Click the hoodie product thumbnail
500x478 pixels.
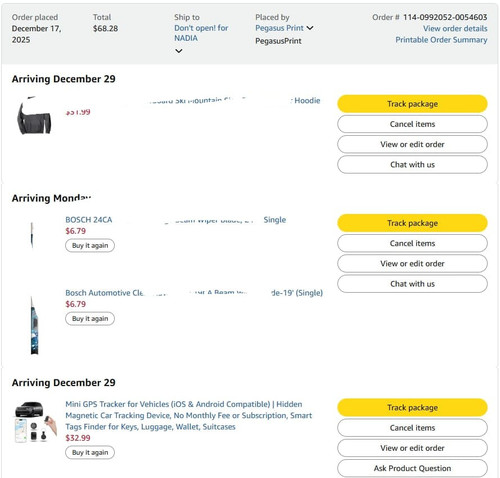34,115
